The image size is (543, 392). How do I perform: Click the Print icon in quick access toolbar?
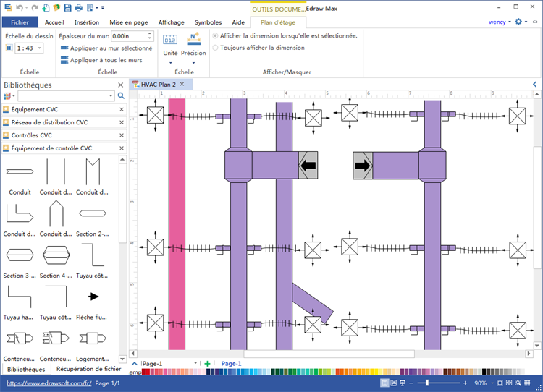[78, 8]
